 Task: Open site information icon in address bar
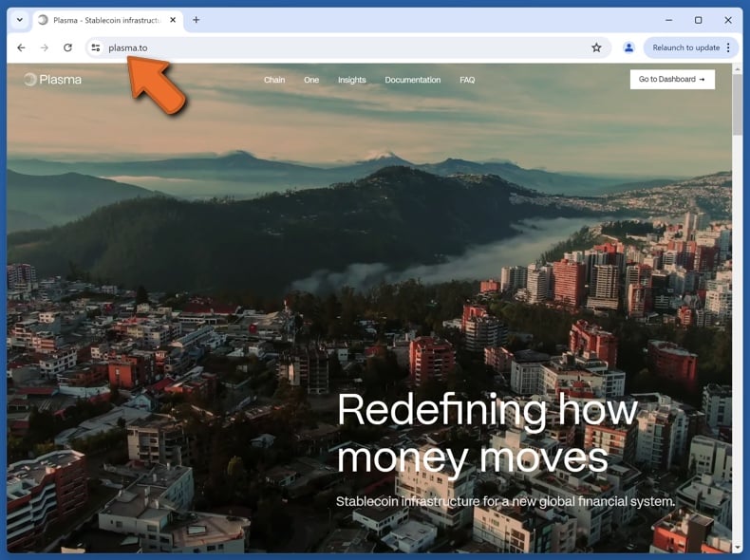[x=96, y=47]
